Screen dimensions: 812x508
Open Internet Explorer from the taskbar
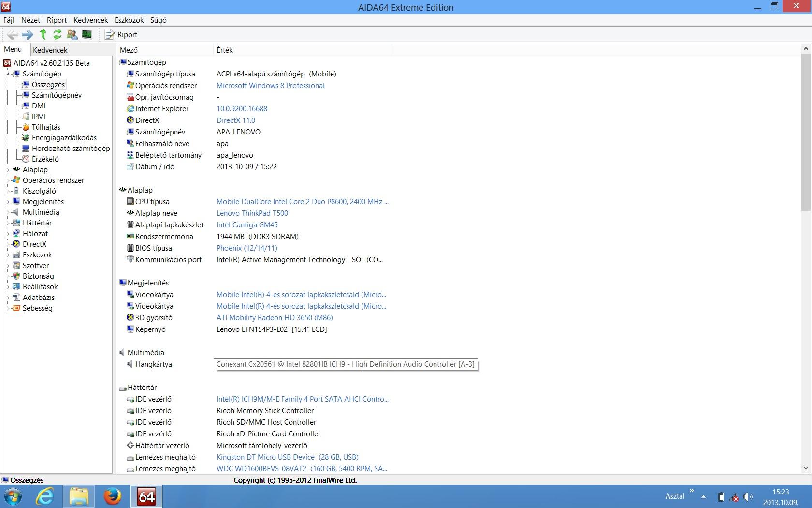click(x=45, y=497)
